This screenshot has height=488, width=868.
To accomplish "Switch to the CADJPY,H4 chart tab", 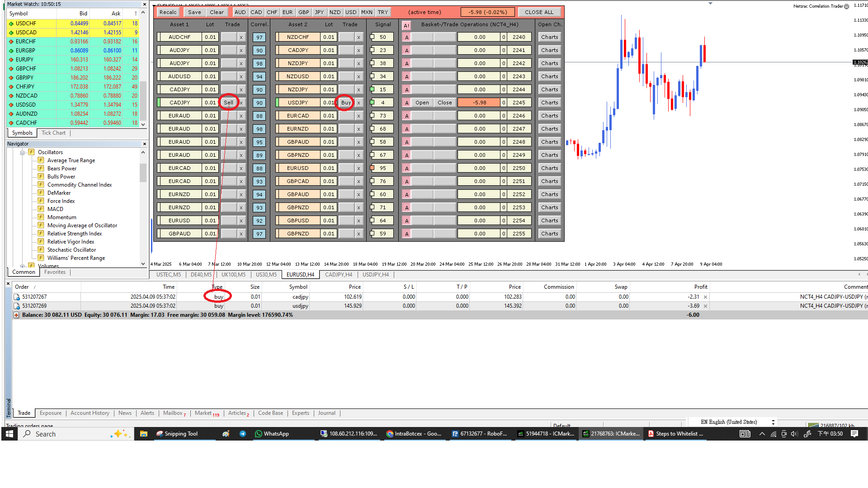I will [338, 275].
